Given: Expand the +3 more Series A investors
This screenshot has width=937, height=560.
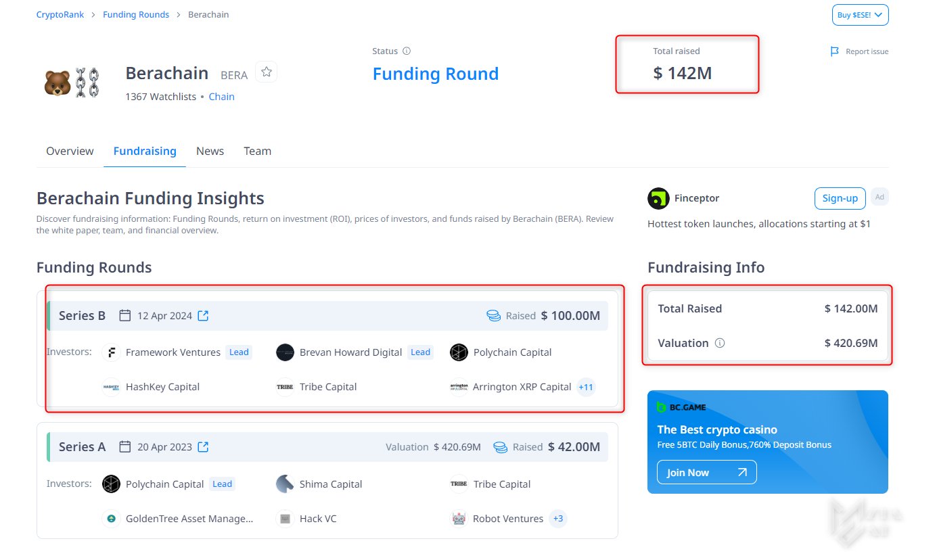Looking at the screenshot, I should pyautogui.click(x=558, y=519).
